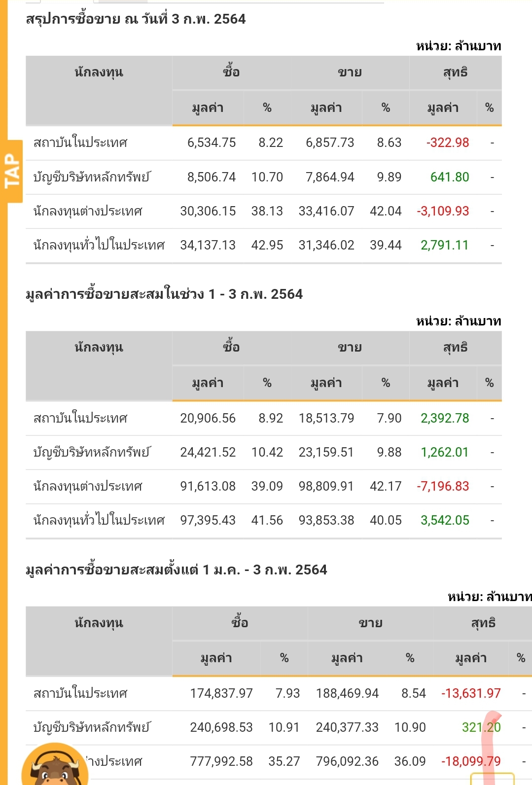Select the นักลงทุนทั่วไปในประเทศ row in the second table
This screenshot has height=785, width=532.
(x=264, y=521)
